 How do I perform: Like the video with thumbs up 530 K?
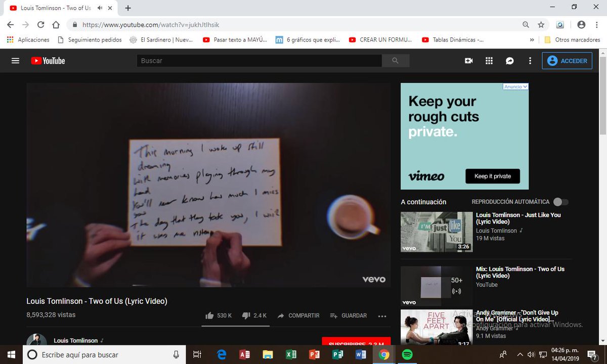click(219, 315)
